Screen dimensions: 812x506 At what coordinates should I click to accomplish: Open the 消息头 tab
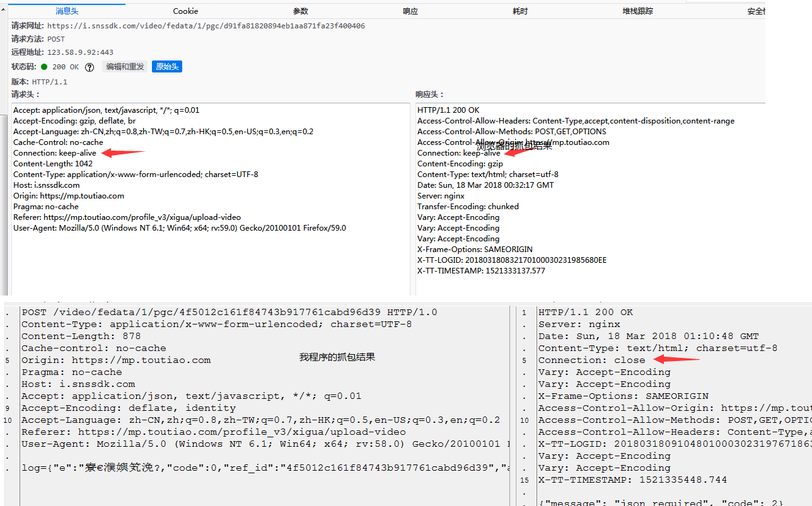67,11
